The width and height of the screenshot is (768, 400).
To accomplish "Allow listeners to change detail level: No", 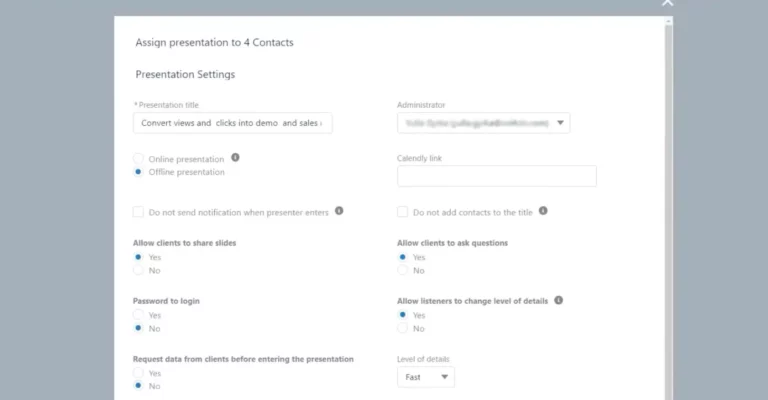I will click(402, 328).
